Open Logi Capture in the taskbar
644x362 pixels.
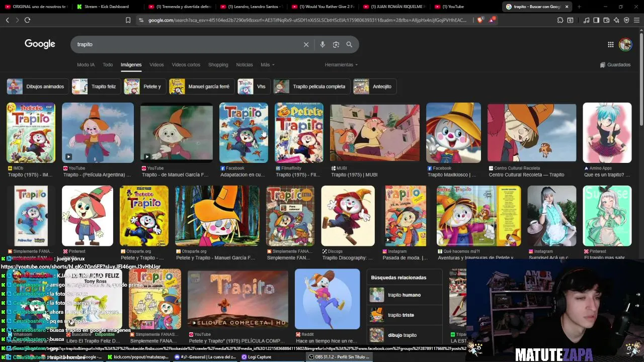(257, 357)
